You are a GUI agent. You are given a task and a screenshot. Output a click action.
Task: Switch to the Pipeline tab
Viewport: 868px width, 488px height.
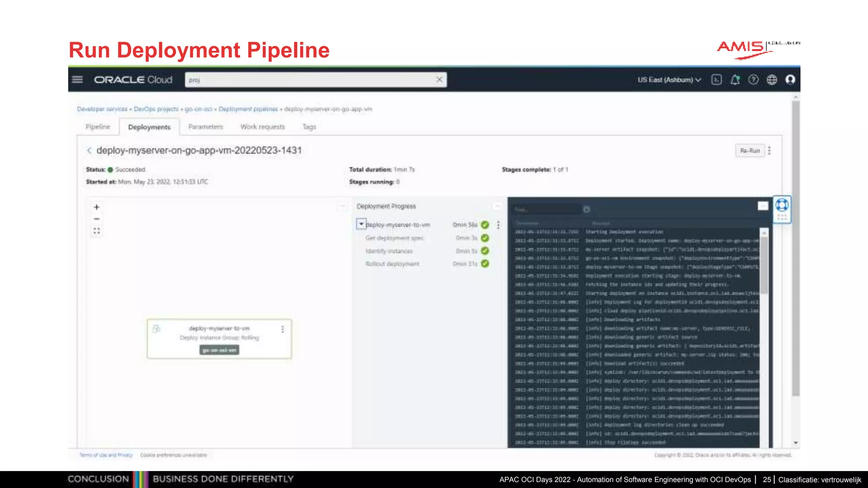click(x=98, y=127)
